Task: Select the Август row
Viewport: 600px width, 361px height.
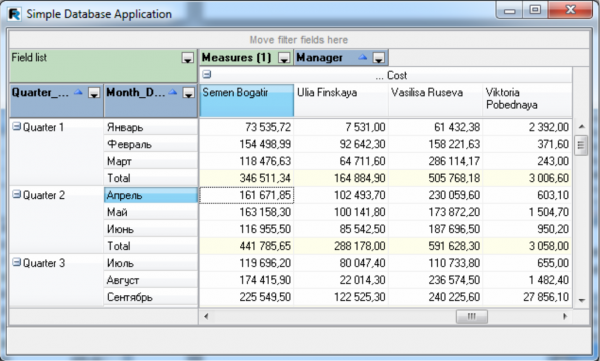Action: coord(151,280)
